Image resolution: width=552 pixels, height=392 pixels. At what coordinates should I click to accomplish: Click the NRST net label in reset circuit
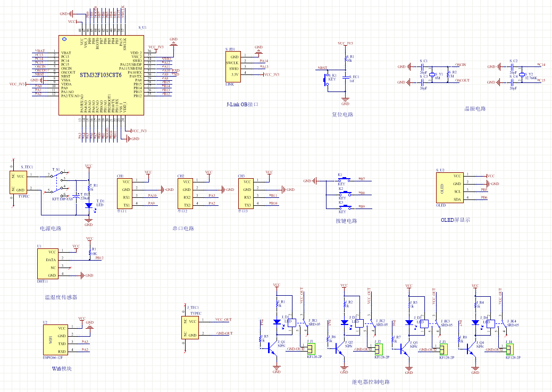(x=322, y=68)
